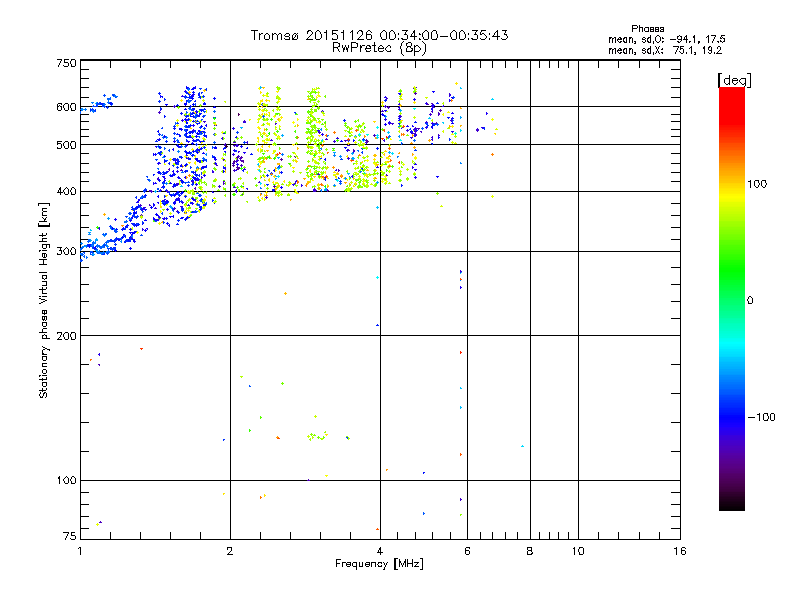Screen dimensions: 800x600
Task: Click the colorbar tick label '100'
Action: [757, 184]
